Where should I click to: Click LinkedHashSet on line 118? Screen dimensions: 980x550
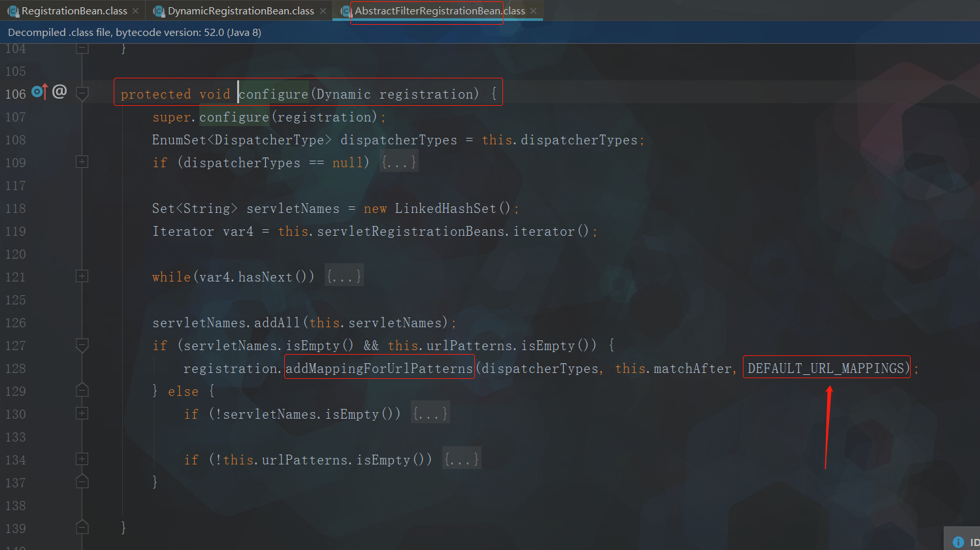click(x=446, y=208)
